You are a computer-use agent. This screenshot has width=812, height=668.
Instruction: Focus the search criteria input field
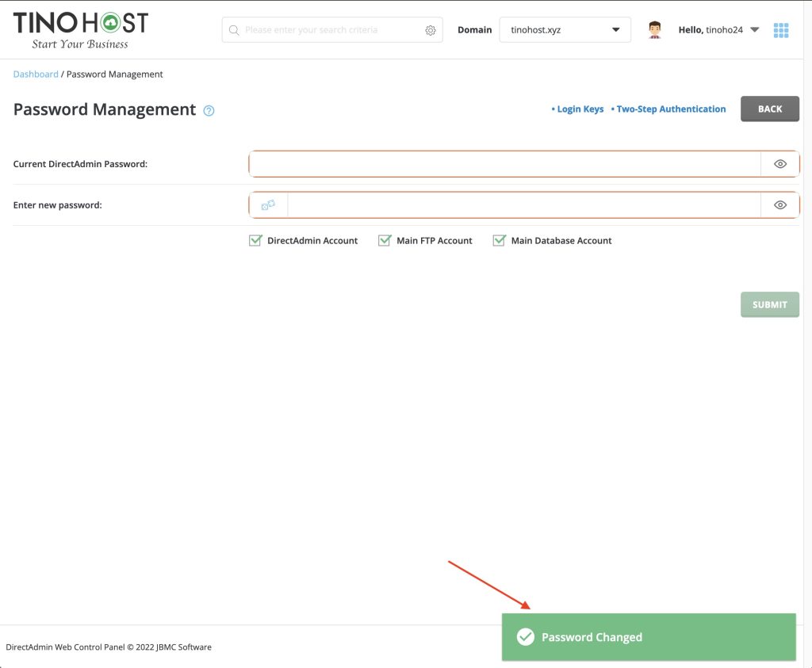[x=331, y=30]
